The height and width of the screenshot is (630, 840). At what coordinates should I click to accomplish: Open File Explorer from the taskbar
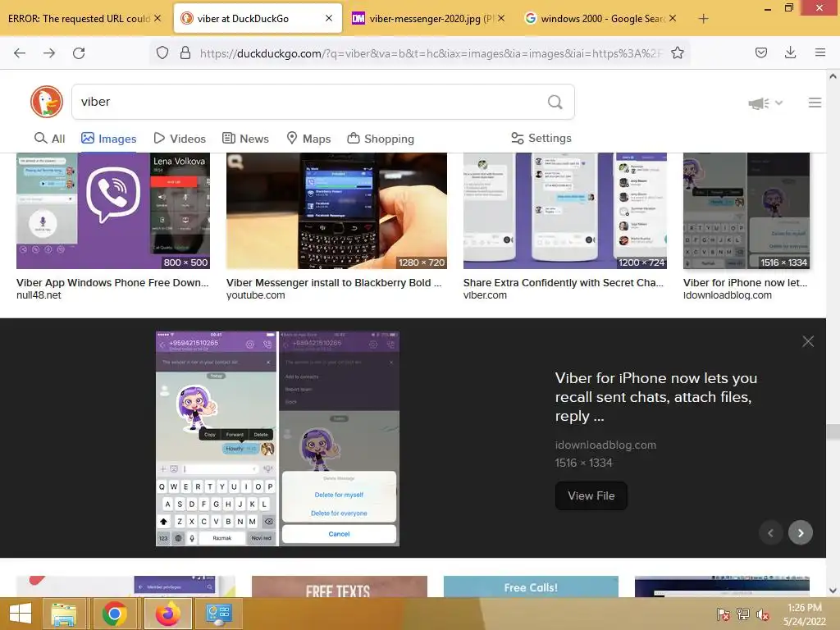[64, 614]
